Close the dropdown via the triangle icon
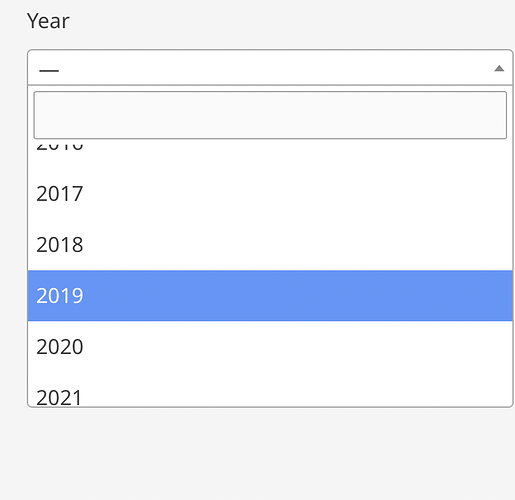This screenshot has height=500, width=515. pos(499,68)
